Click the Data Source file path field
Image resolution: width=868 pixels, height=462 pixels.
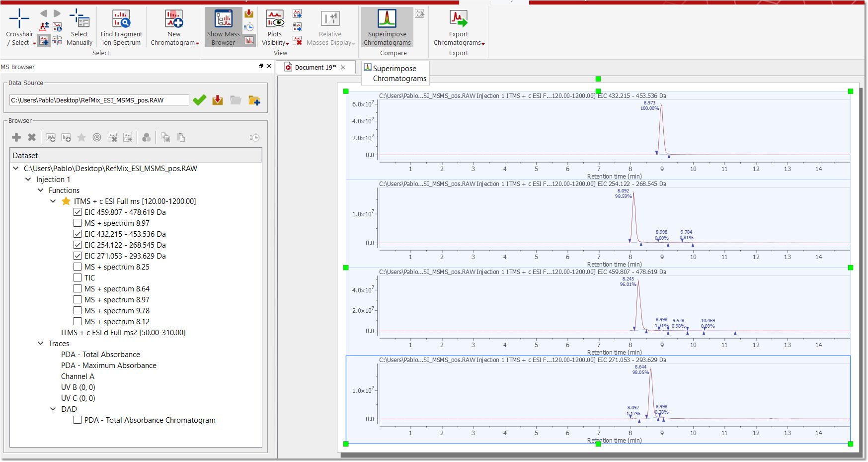[x=99, y=100]
